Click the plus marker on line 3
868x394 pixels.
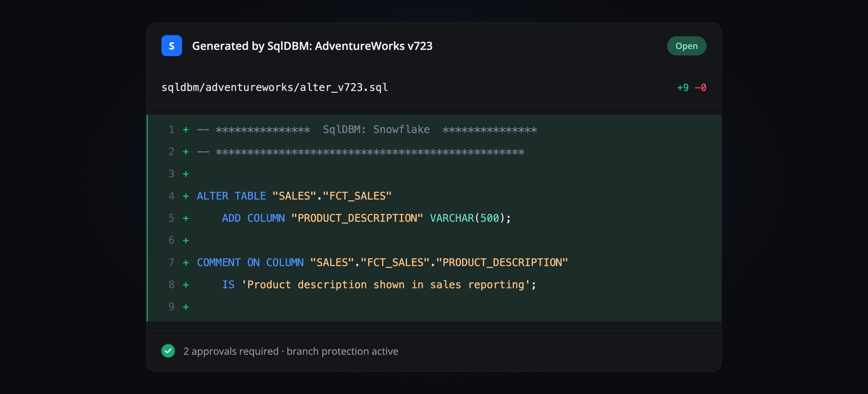click(x=186, y=174)
